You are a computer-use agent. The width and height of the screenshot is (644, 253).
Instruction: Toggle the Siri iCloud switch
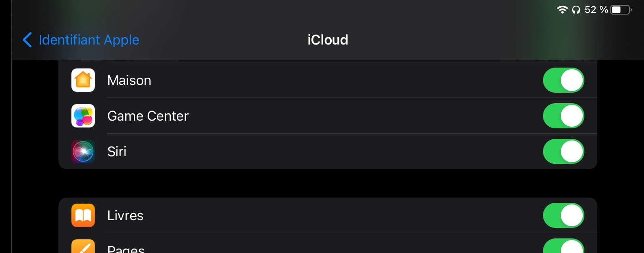click(x=563, y=151)
